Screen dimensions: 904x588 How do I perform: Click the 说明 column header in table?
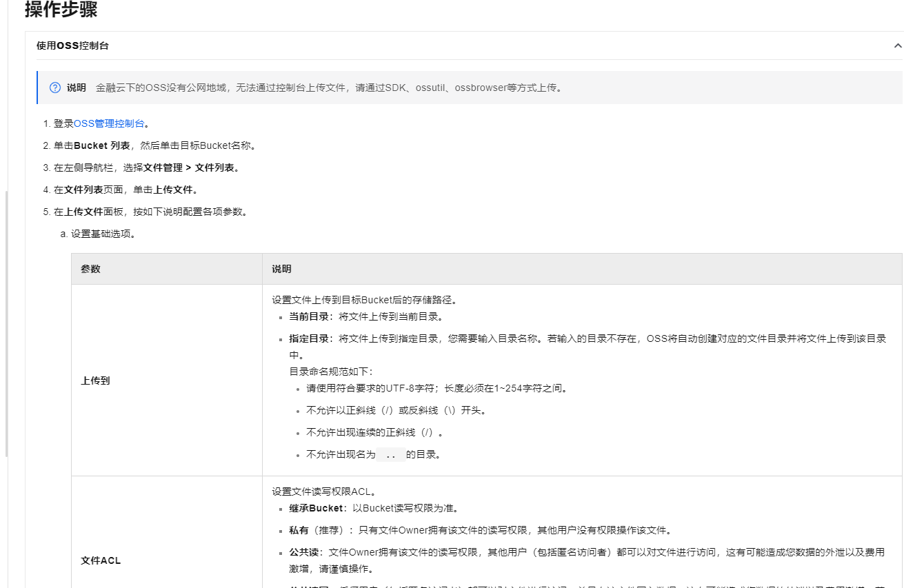[582, 269]
